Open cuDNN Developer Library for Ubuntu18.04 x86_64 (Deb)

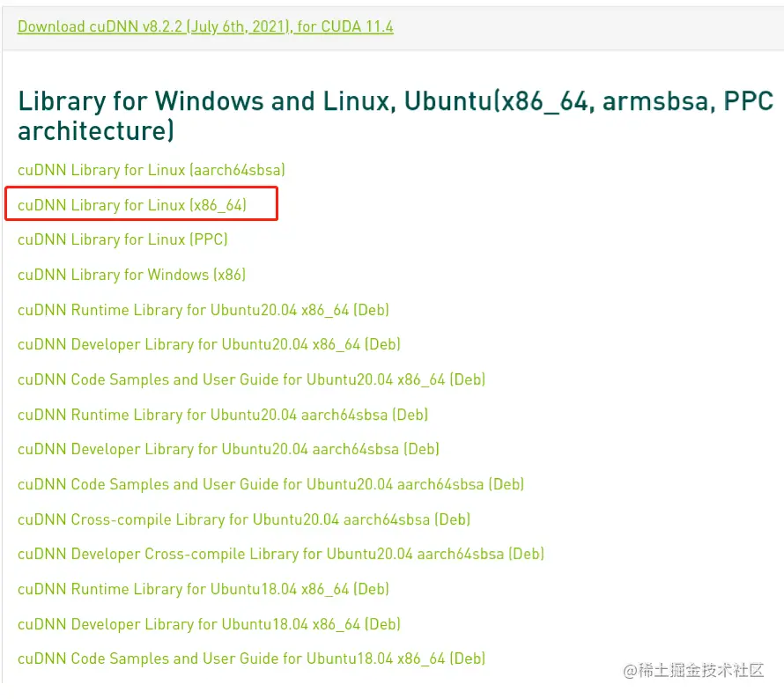coord(209,624)
